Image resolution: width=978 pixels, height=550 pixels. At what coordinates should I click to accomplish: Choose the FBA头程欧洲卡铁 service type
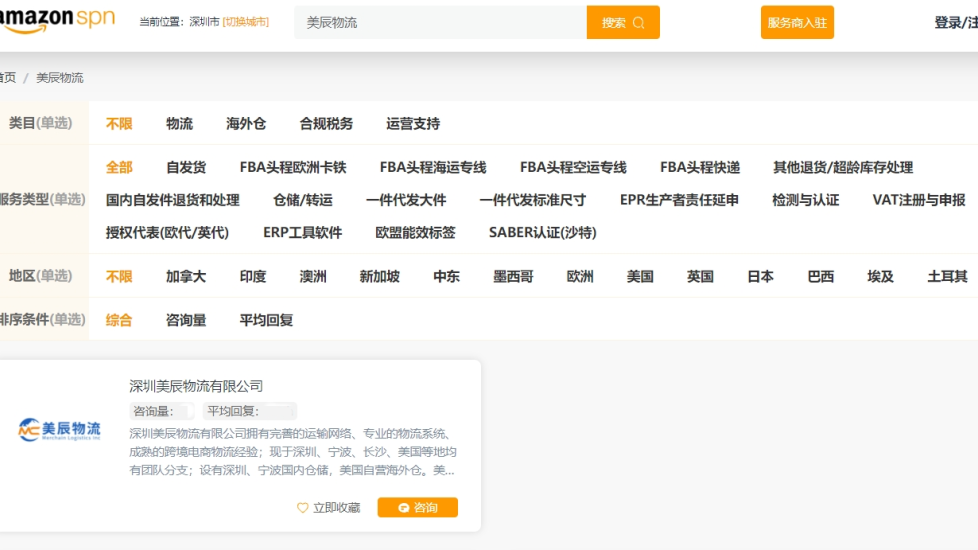tap(293, 167)
